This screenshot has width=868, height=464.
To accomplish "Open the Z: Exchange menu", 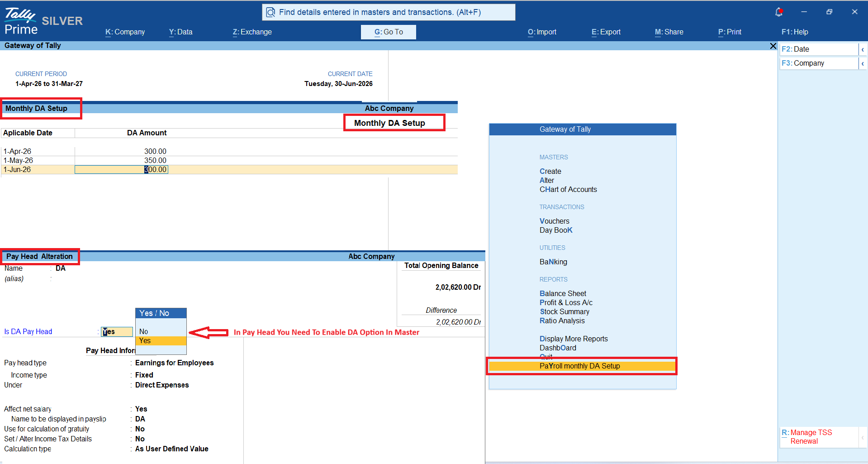I will pyautogui.click(x=252, y=32).
